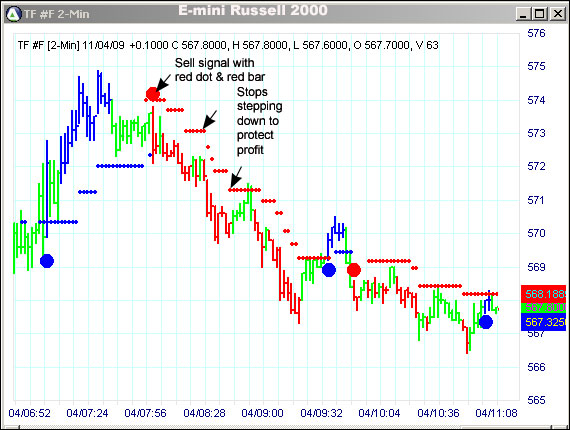
Task: Click the 04/09:00 time axis label
Action: pyautogui.click(x=262, y=413)
